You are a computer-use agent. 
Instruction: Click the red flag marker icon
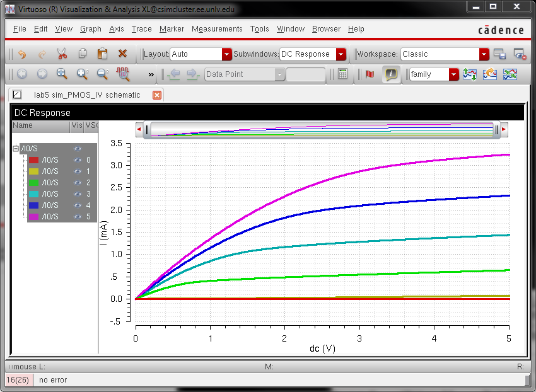coord(370,74)
